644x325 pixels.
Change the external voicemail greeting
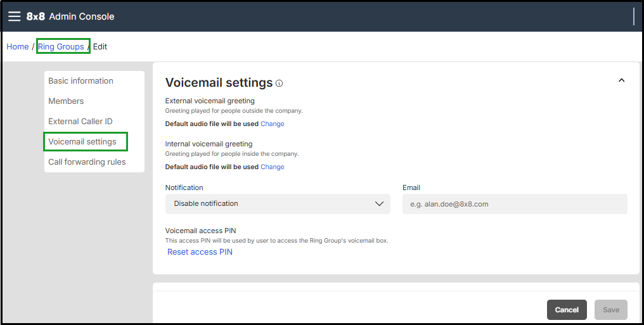(273, 124)
